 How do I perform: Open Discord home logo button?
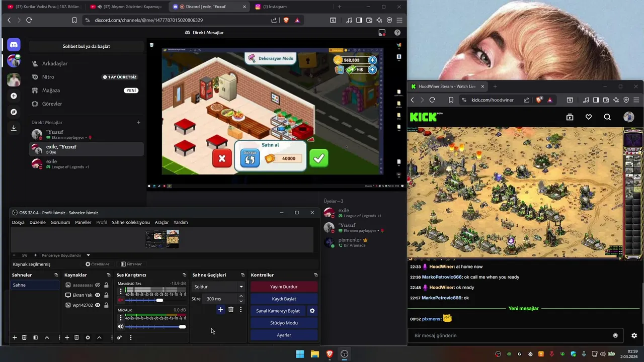pos(14,45)
